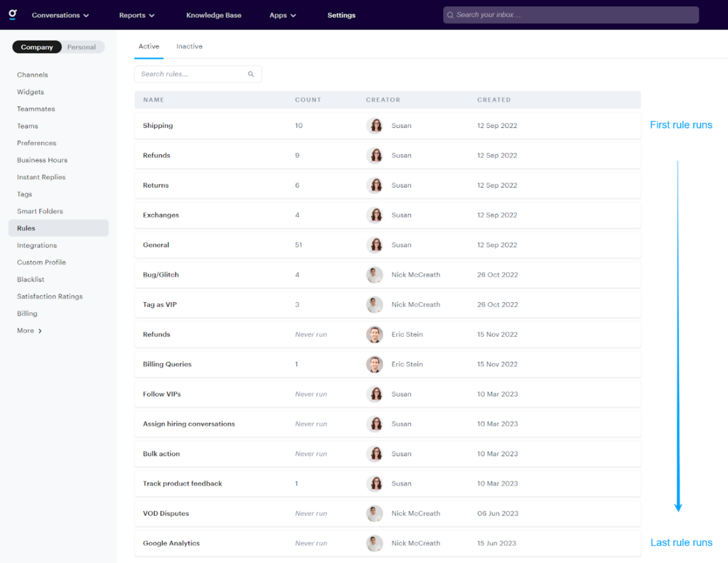Expand the Reports menu
728x563 pixels.
[x=136, y=14]
